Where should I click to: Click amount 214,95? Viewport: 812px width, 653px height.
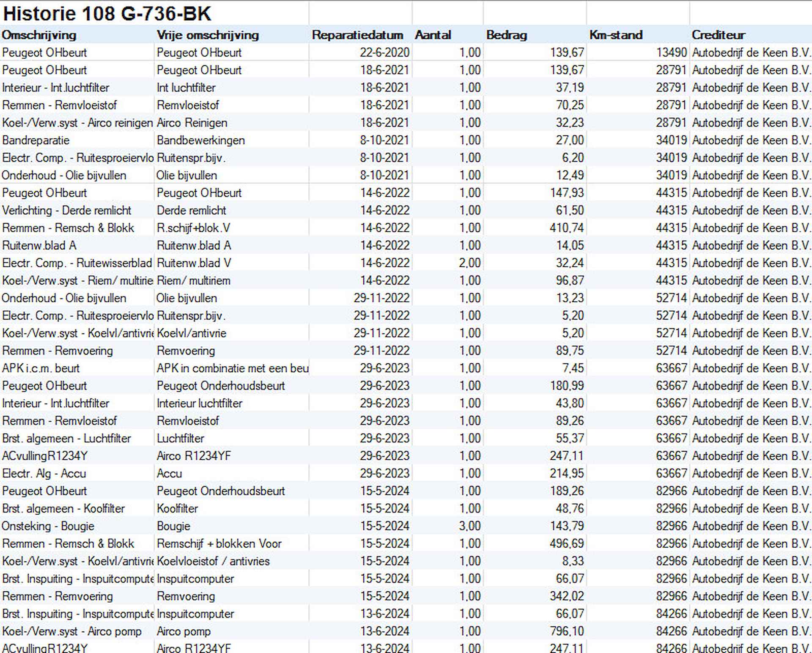567,474
